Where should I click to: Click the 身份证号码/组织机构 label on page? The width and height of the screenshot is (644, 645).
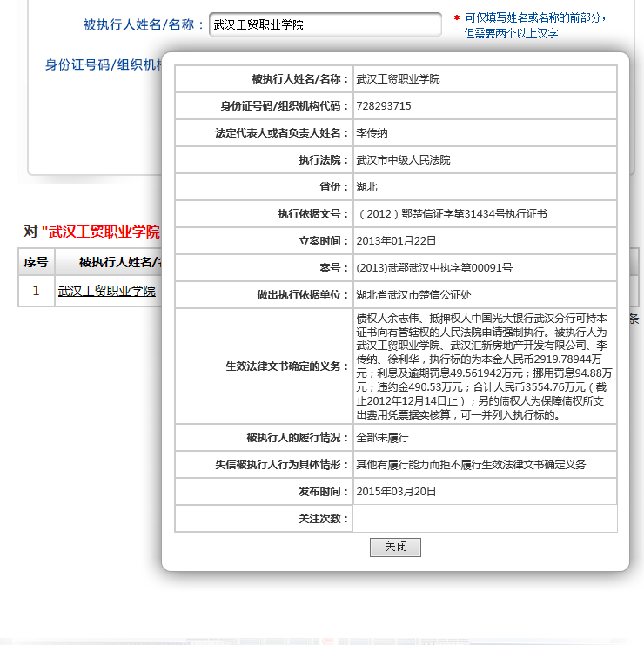point(104,65)
